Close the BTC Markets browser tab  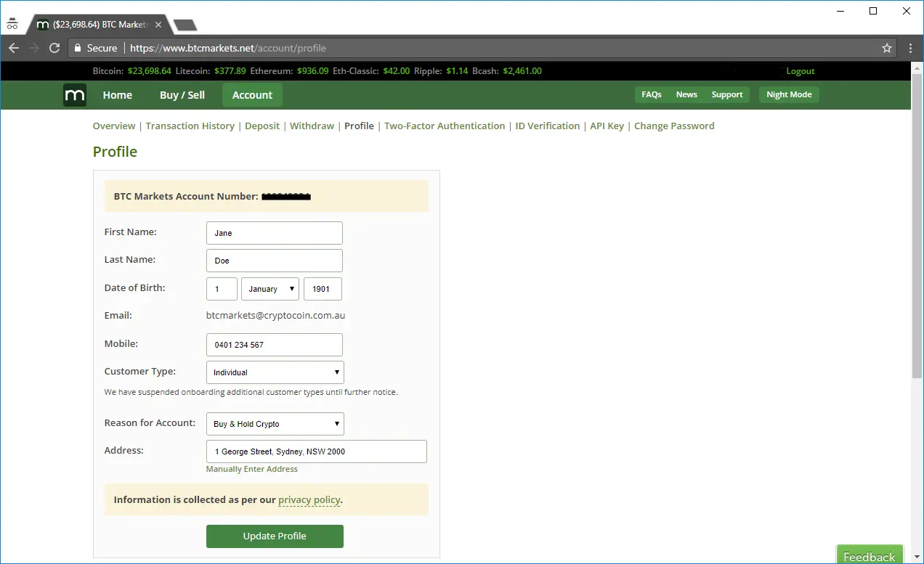[158, 25]
